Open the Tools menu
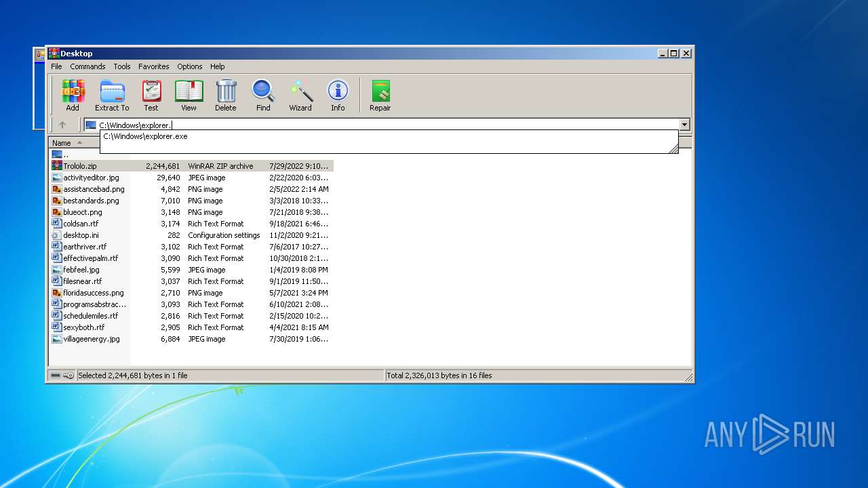 (x=122, y=66)
